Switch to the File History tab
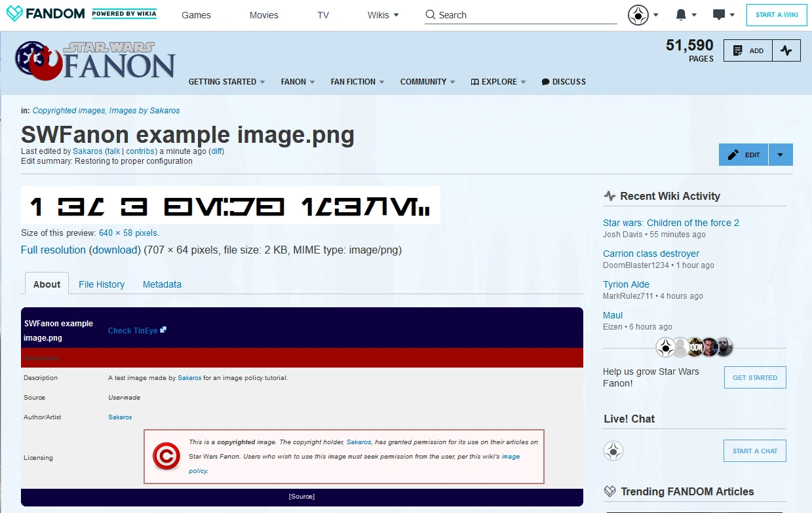 tap(102, 284)
